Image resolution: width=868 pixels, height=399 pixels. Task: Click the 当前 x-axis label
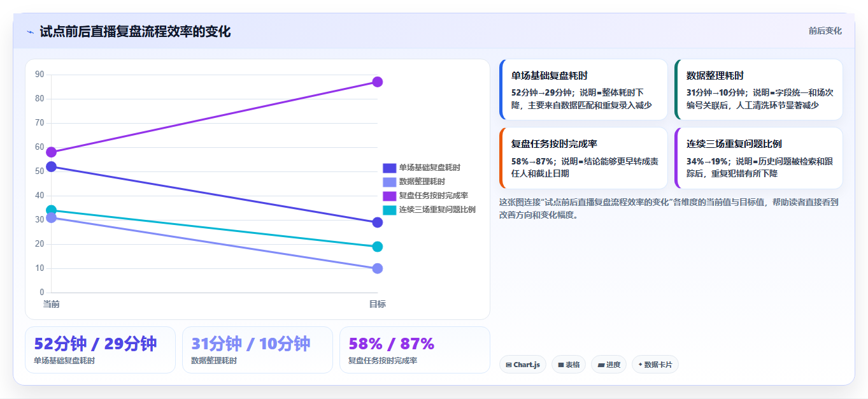click(x=52, y=304)
